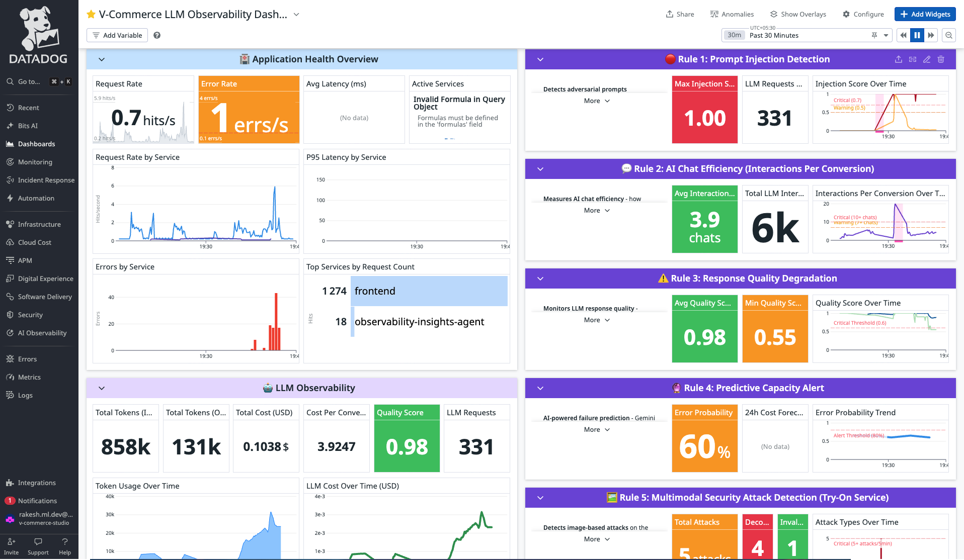
Task: Click the Digital Experience sidebar icon
Action: click(10, 278)
